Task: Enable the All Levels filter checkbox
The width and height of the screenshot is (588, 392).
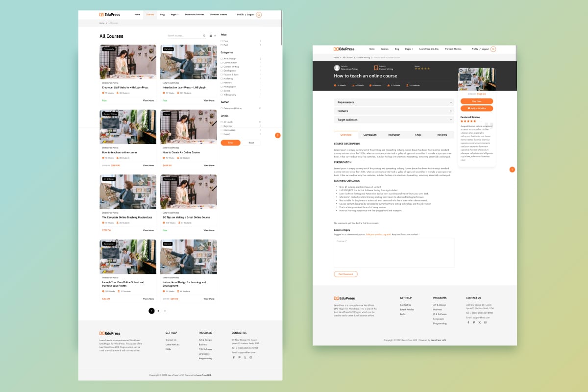Action: click(x=221, y=122)
